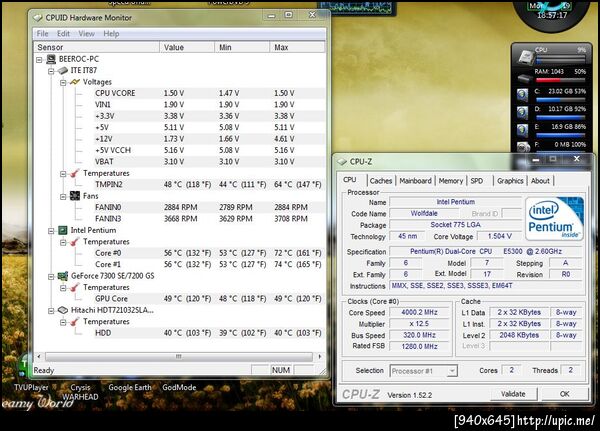600x431 pixels.
Task: Collapse Temperatures under ITE IT87
Action: pos(63,174)
